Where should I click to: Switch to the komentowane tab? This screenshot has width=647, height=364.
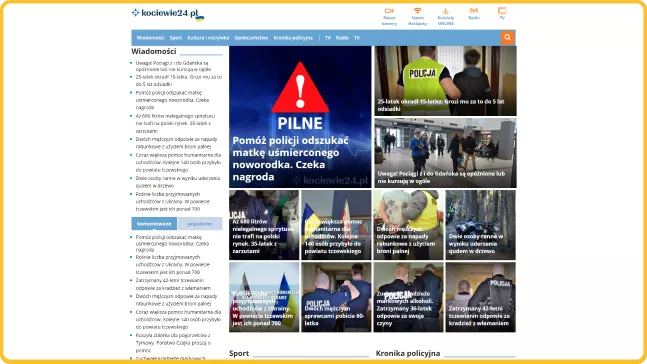click(x=154, y=224)
